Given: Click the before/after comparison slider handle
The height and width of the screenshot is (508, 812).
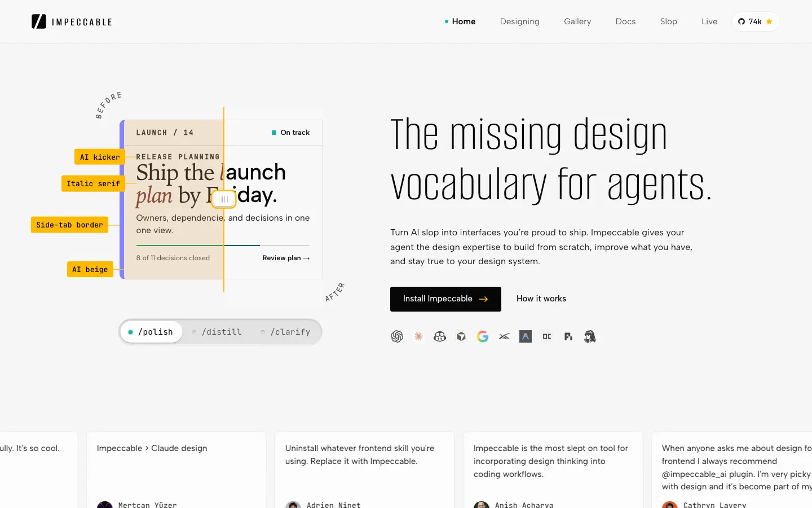Looking at the screenshot, I should point(224,199).
